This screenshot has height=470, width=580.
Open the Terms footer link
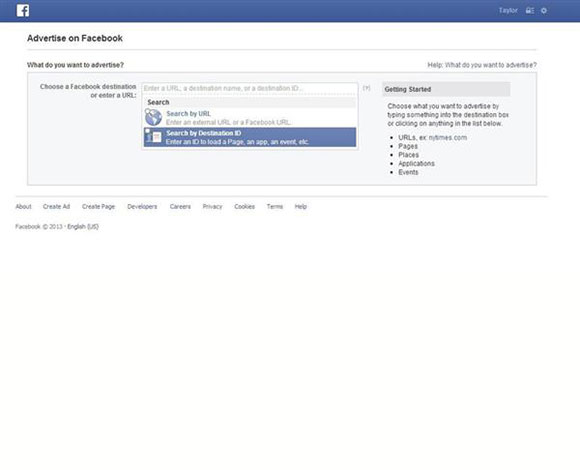(275, 207)
